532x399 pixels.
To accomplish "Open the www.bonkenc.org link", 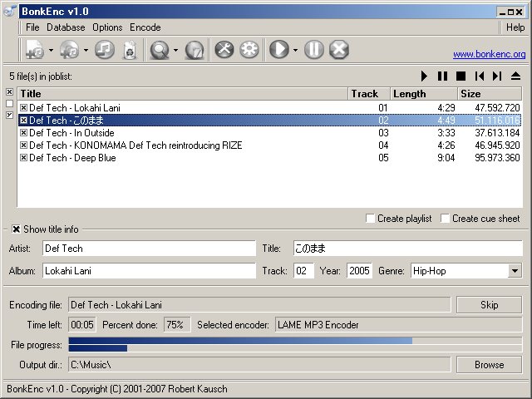I will (x=490, y=54).
